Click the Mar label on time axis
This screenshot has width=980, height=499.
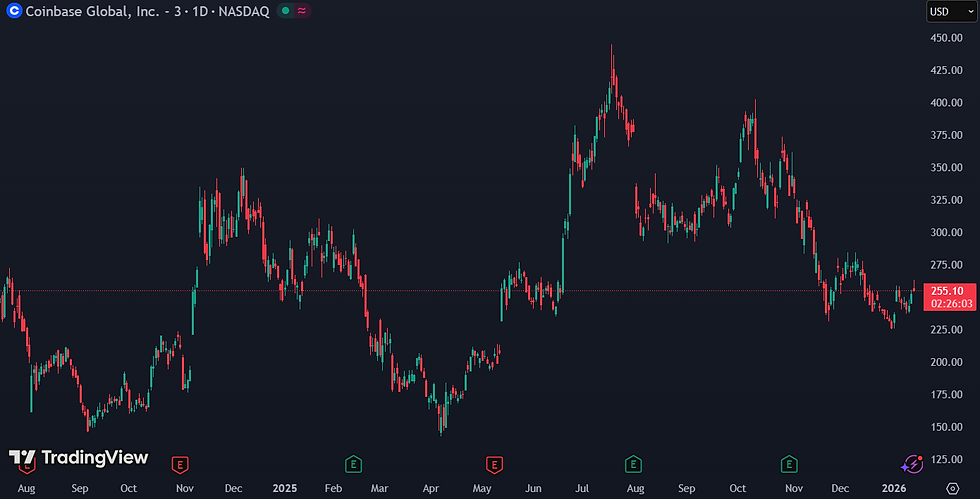(379, 488)
